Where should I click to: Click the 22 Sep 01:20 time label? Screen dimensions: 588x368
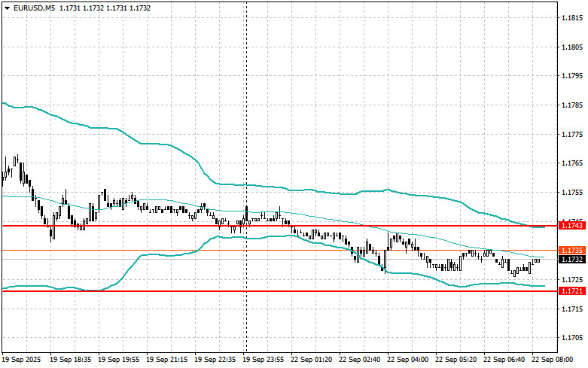[x=311, y=360]
